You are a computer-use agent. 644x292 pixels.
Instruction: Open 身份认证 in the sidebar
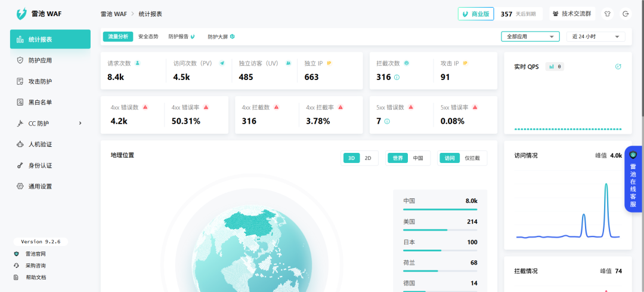(x=50, y=165)
